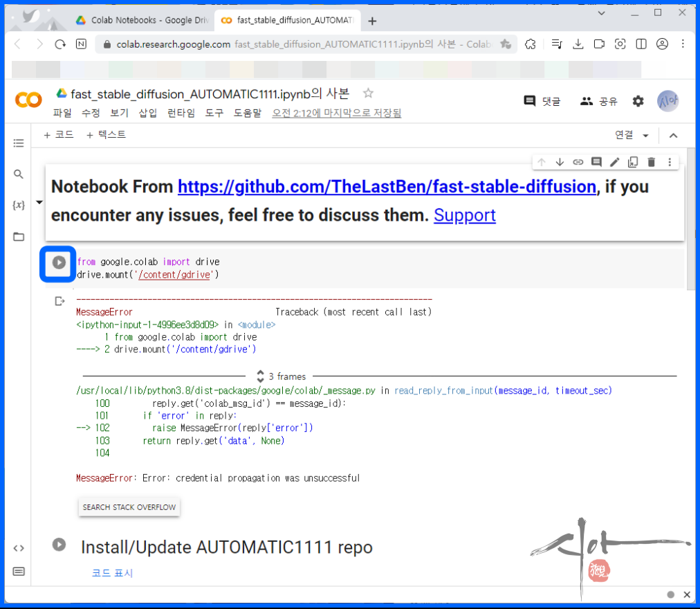Open the last saved time link
Screen dimensions: 700x609
(x=337, y=113)
